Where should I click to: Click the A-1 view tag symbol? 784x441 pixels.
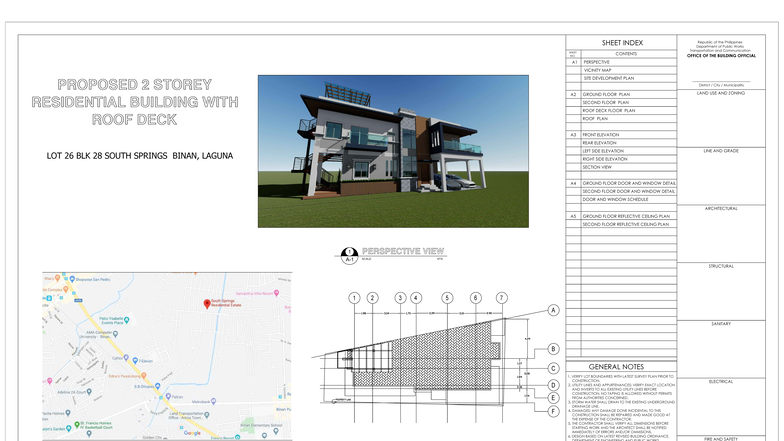coord(350,256)
